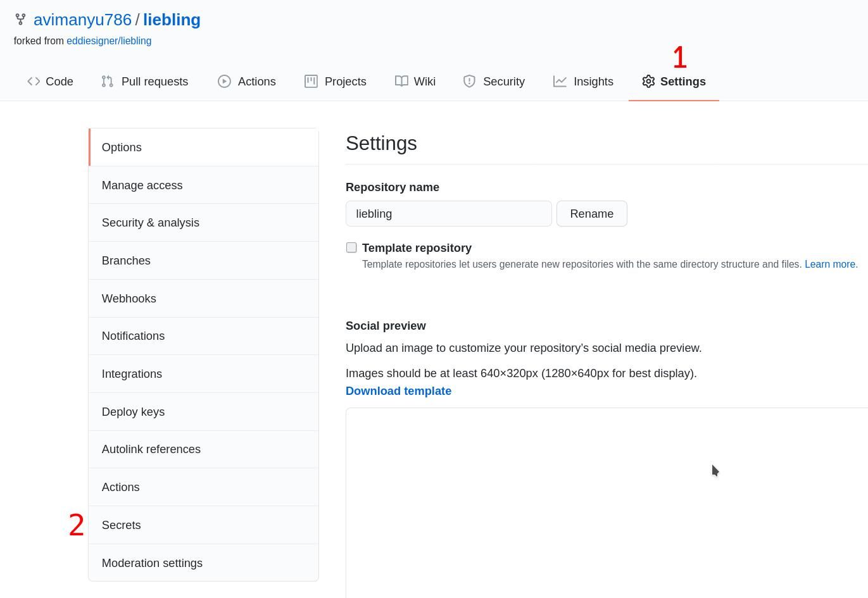Click the social preview image upload area
The image size is (868, 598).
coord(607,503)
